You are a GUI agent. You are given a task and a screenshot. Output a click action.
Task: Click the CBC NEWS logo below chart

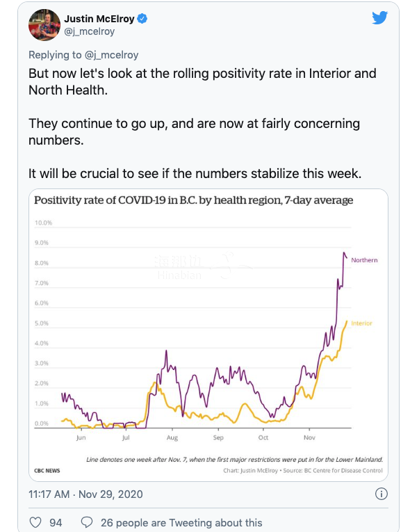(47, 471)
